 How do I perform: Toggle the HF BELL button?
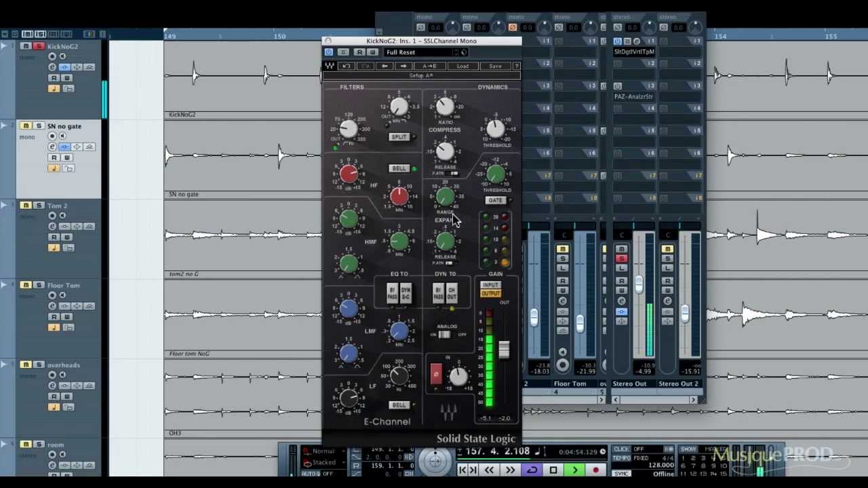(399, 168)
